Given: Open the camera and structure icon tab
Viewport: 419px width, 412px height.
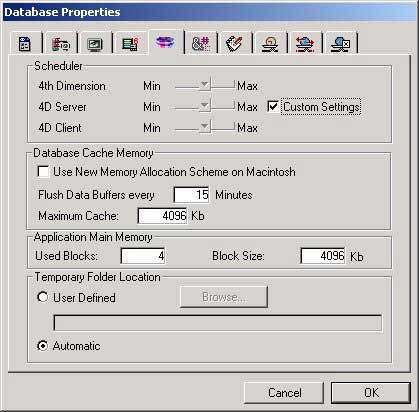Looking at the screenshot, I should [x=61, y=43].
